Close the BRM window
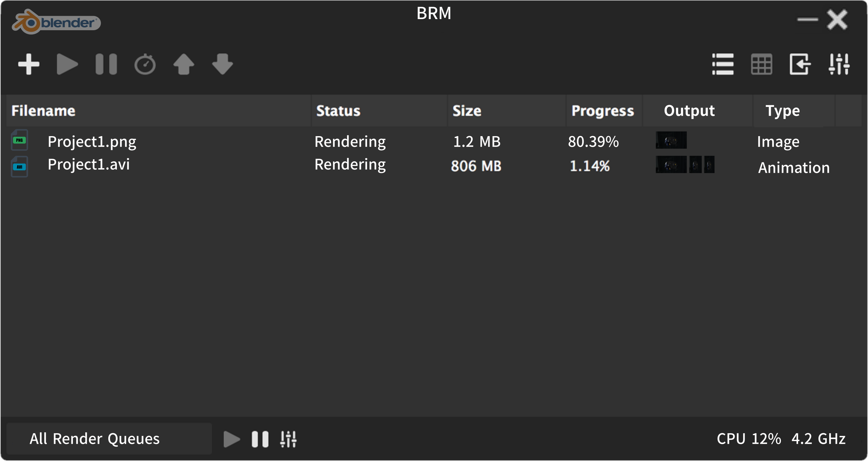 [837, 19]
